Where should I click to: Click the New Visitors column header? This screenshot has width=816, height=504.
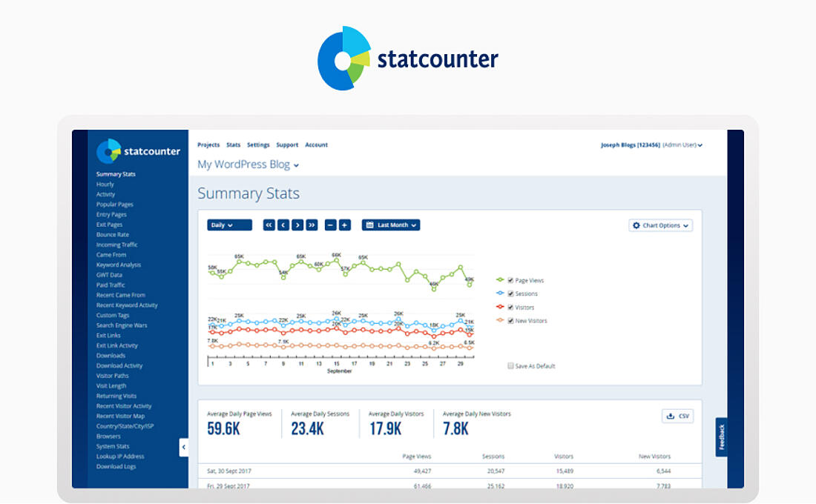click(x=655, y=457)
